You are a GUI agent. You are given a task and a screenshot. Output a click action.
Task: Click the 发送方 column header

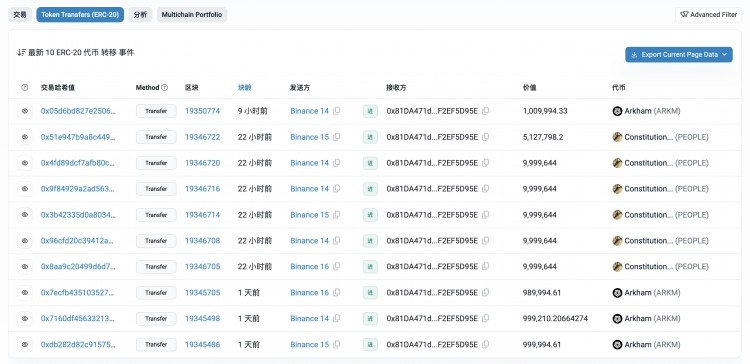(300, 88)
